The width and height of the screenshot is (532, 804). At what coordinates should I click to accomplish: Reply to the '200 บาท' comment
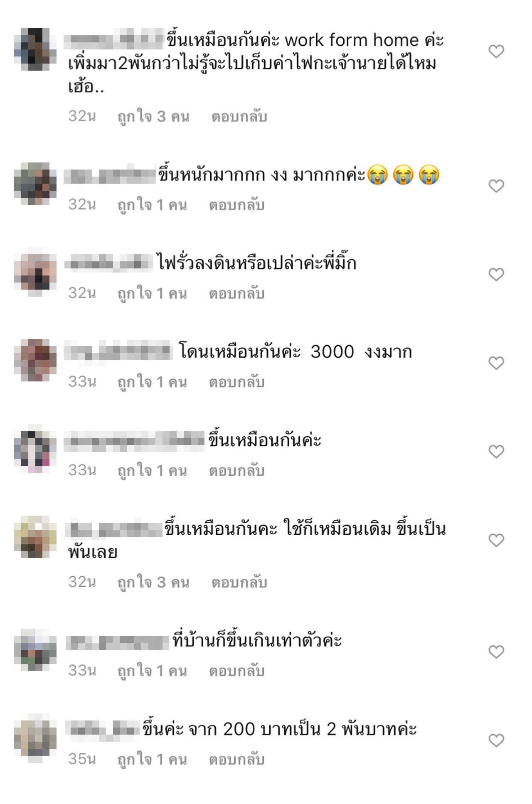pos(236,760)
